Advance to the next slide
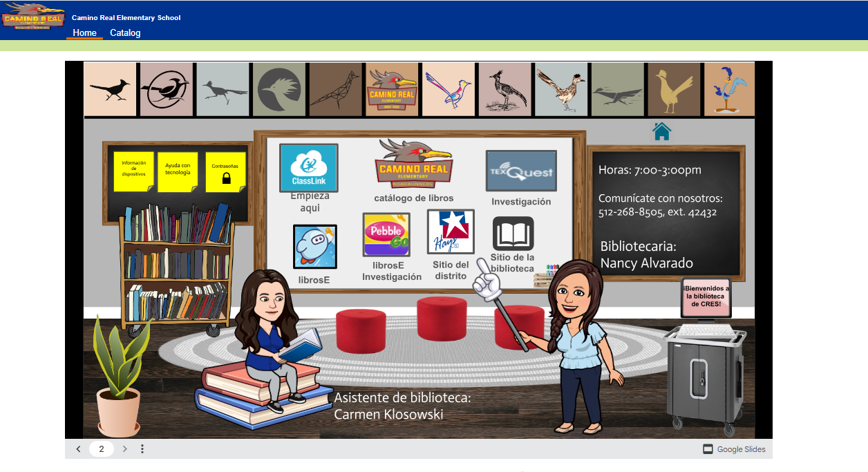The height and width of the screenshot is (472, 868). pyautogui.click(x=125, y=449)
